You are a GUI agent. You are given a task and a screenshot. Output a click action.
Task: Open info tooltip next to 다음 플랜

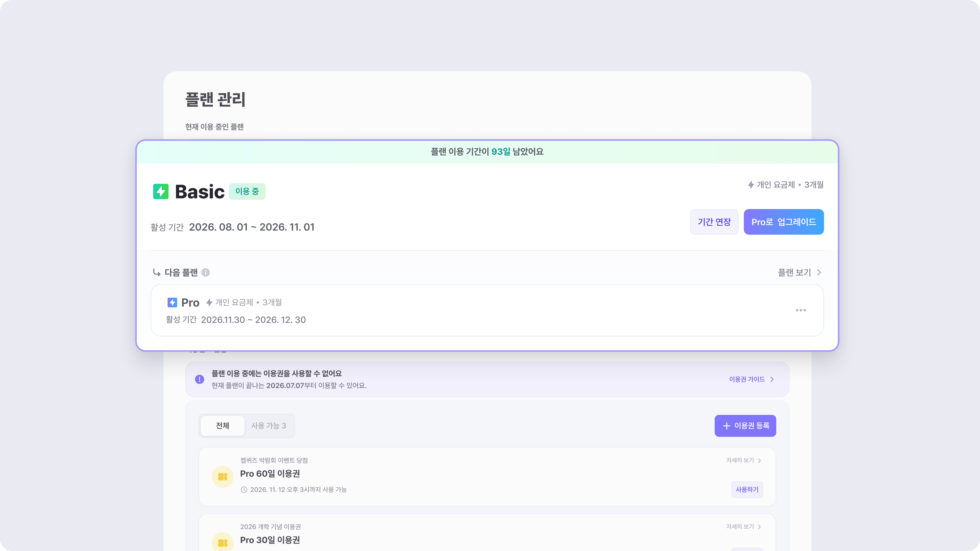(x=205, y=272)
